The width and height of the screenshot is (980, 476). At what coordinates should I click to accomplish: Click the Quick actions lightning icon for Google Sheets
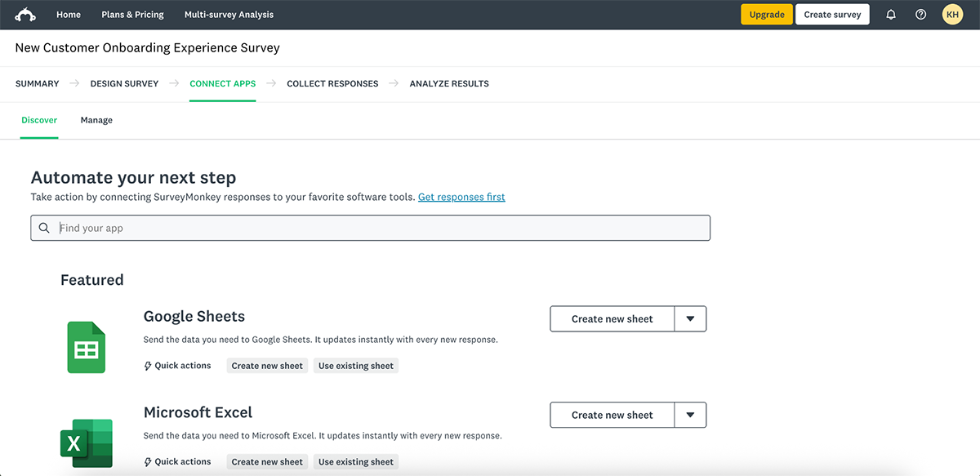148,365
